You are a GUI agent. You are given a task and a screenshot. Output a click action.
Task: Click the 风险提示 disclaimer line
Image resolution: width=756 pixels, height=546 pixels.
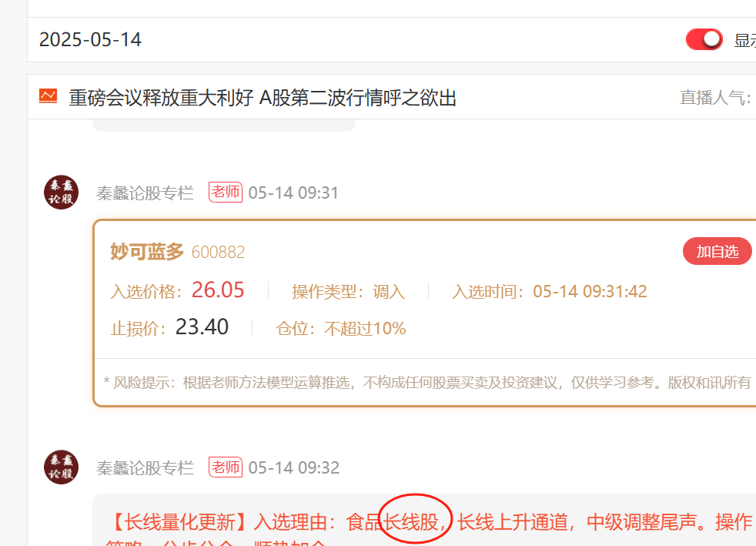pyautogui.click(x=427, y=383)
